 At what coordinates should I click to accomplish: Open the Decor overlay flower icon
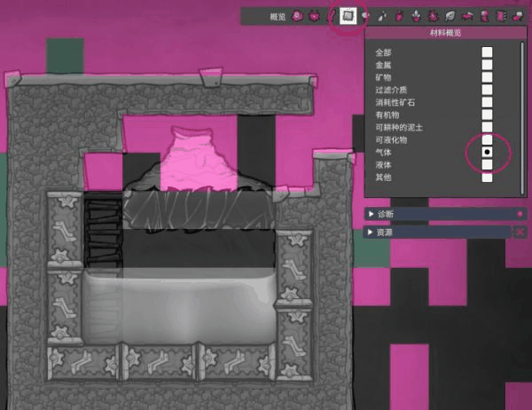tap(417, 15)
